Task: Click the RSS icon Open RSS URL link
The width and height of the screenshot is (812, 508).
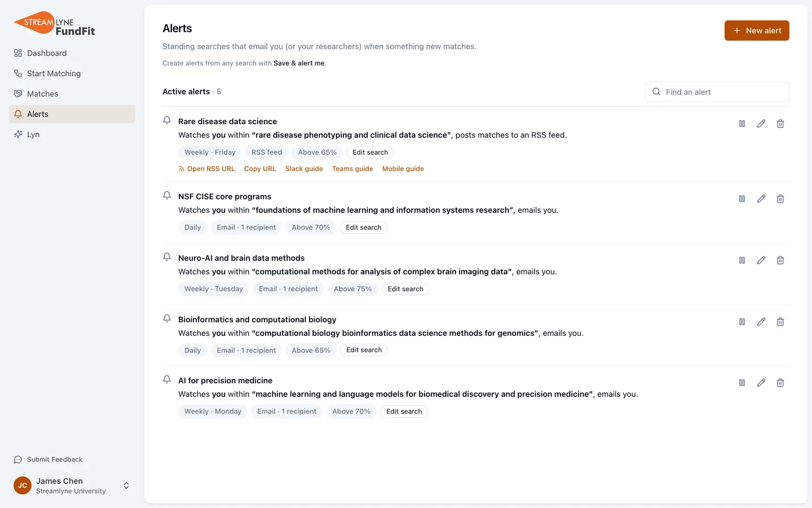Action: click(x=206, y=169)
